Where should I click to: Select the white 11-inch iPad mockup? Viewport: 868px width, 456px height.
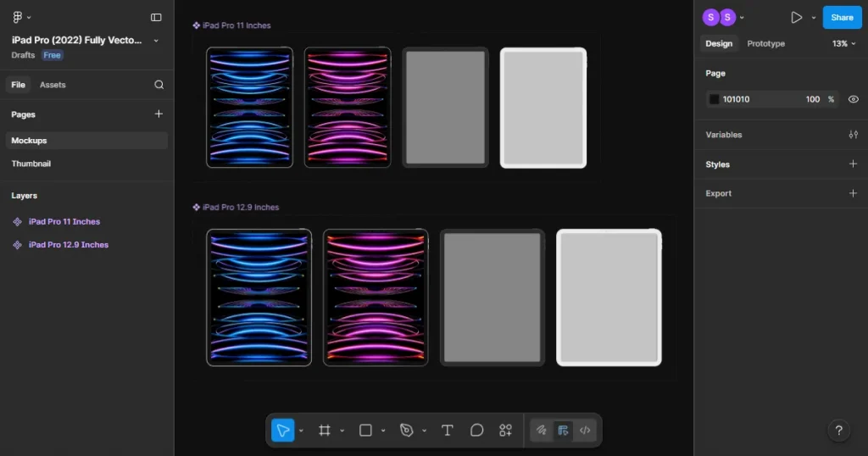[543, 108]
